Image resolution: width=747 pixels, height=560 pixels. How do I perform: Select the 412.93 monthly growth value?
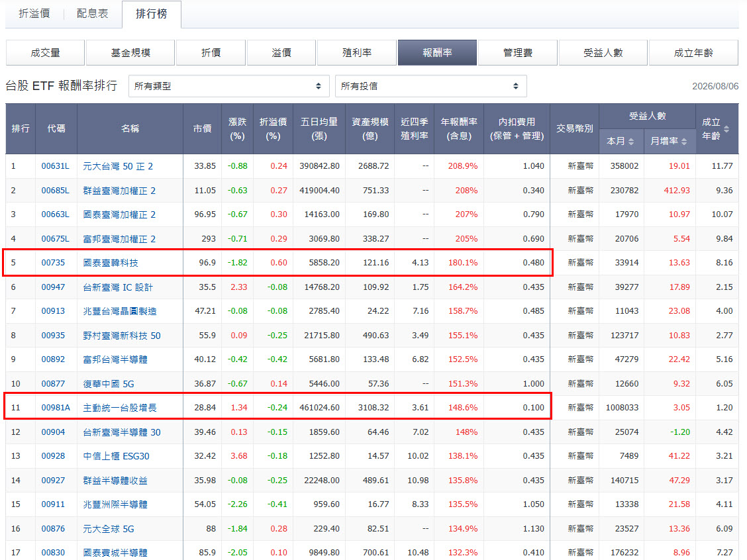click(x=677, y=191)
